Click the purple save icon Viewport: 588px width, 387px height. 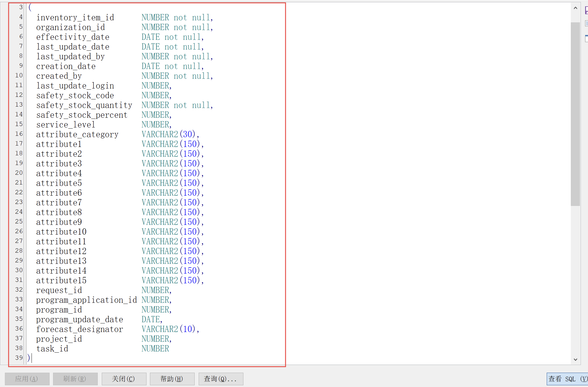586,11
